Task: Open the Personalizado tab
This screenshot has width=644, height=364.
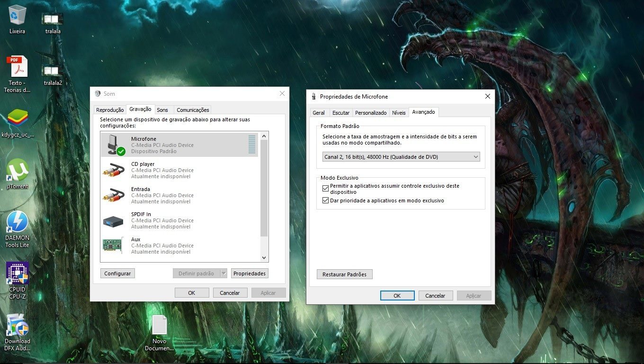Action: pyautogui.click(x=371, y=113)
